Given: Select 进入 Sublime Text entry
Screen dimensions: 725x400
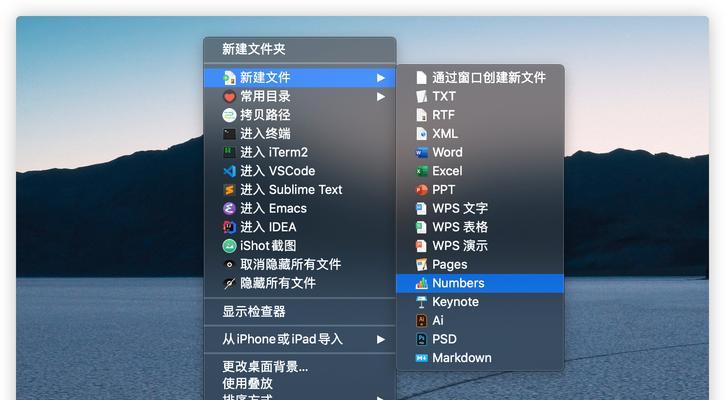Looking at the screenshot, I should [x=300, y=190].
